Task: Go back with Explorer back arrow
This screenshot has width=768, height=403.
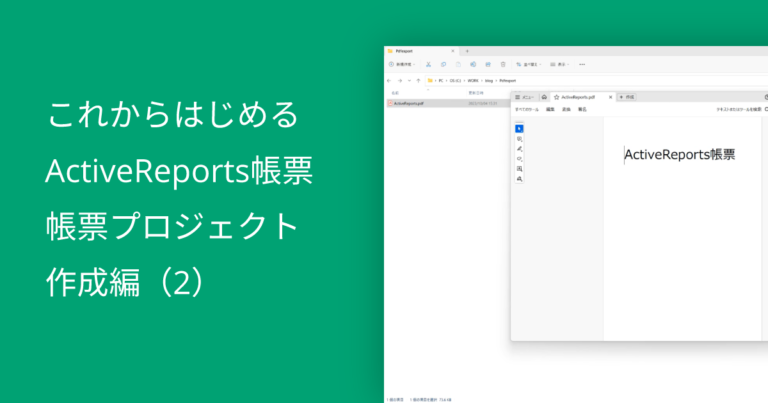Action: point(389,81)
